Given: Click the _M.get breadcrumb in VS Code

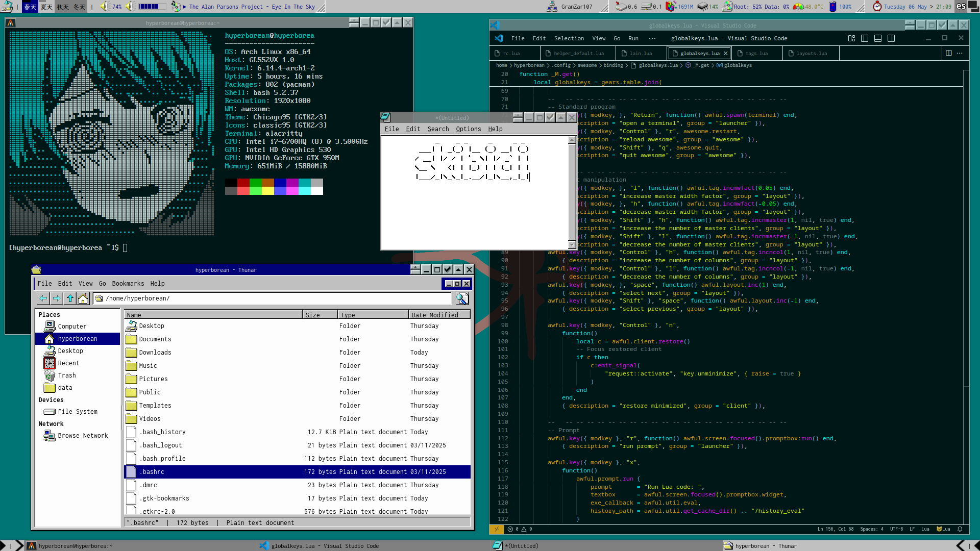Looking at the screenshot, I should point(697,65).
